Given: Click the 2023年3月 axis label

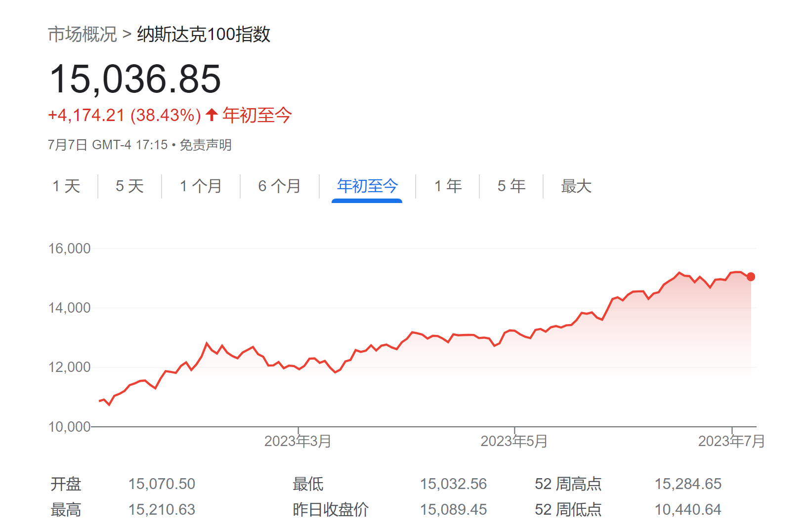Looking at the screenshot, I should click(x=297, y=441).
